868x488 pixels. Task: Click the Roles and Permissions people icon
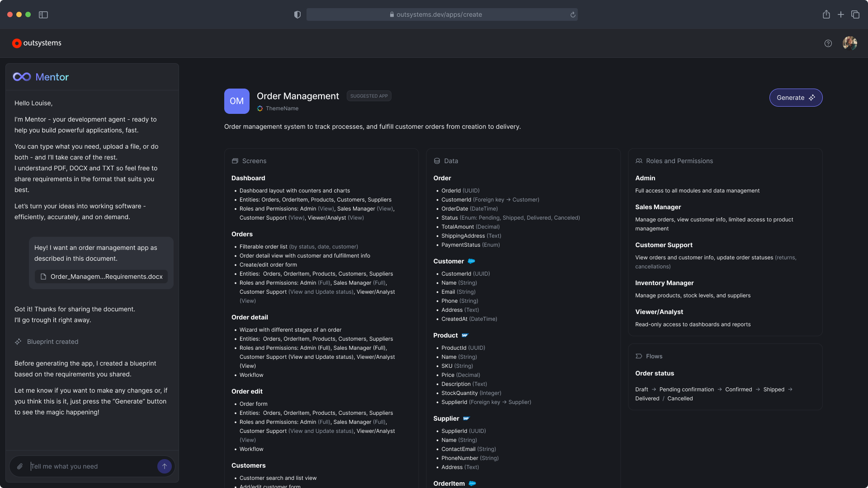click(639, 161)
